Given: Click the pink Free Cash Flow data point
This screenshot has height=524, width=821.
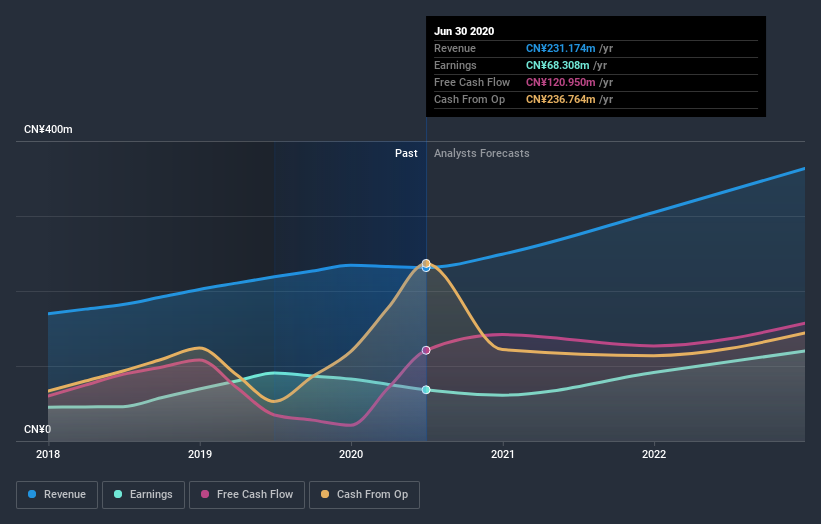Looking at the screenshot, I should click(x=426, y=350).
